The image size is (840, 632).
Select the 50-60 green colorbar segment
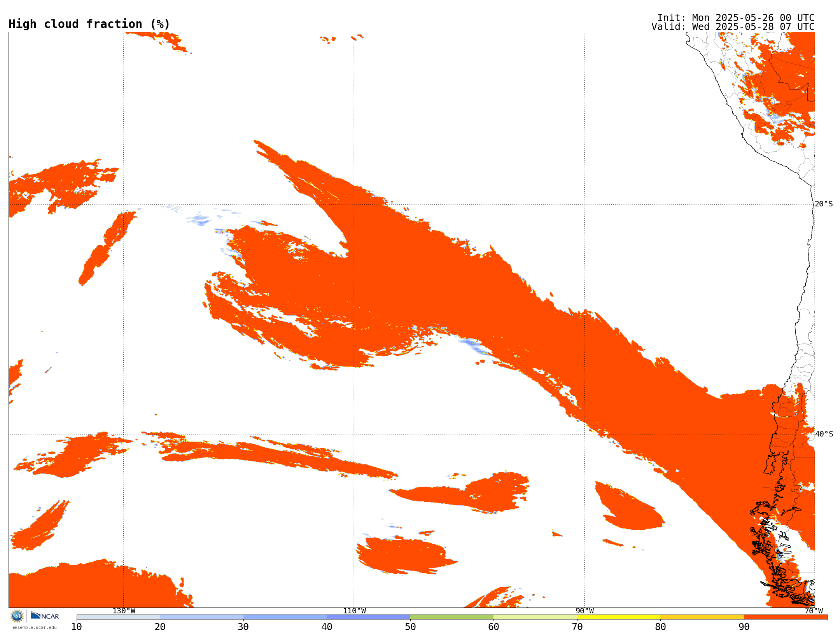(x=452, y=617)
